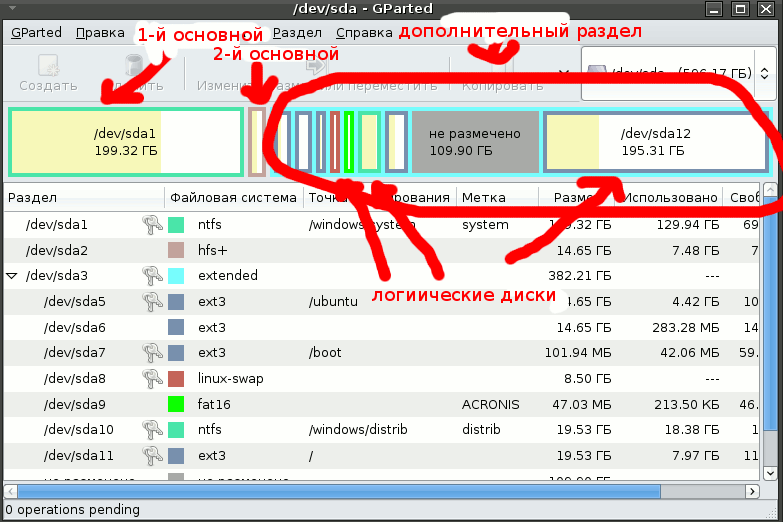Screen dimensions: 783x524
Task: Select the unallocated 109.90 ГБ block
Action: (474, 141)
